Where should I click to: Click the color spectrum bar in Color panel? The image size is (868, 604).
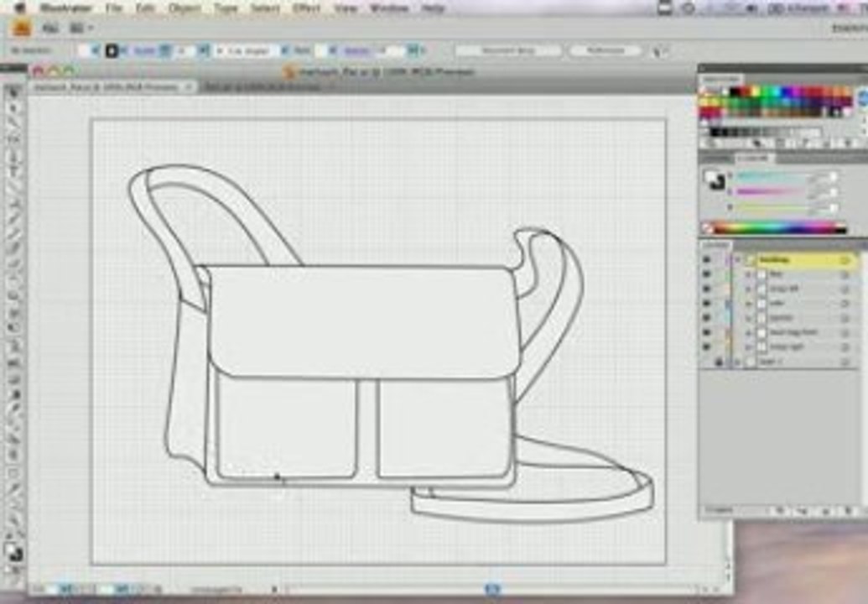click(x=781, y=227)
